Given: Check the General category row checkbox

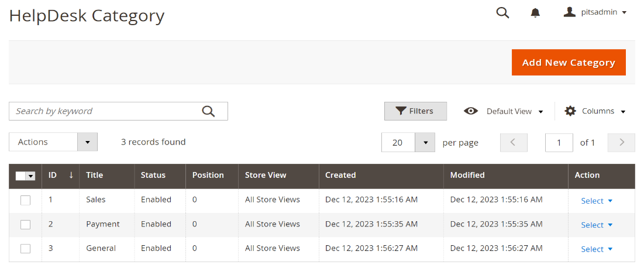Looking at the screenshot, I should click(25, 249).
